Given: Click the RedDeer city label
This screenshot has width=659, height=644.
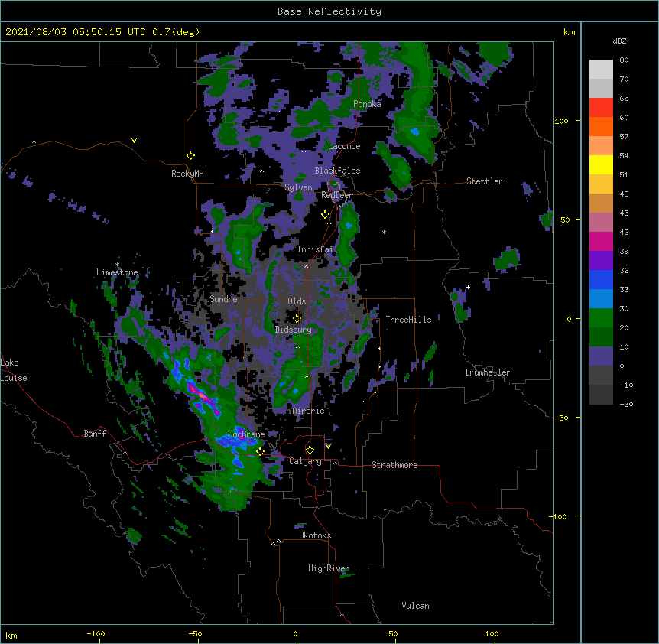Looking at the screenshot, I should point(336,195).
